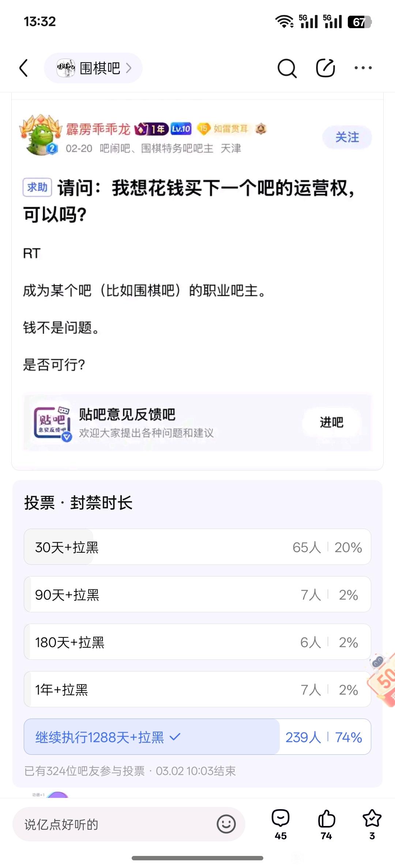Expand the 围棋吧 forum chevron

[128, 68]
